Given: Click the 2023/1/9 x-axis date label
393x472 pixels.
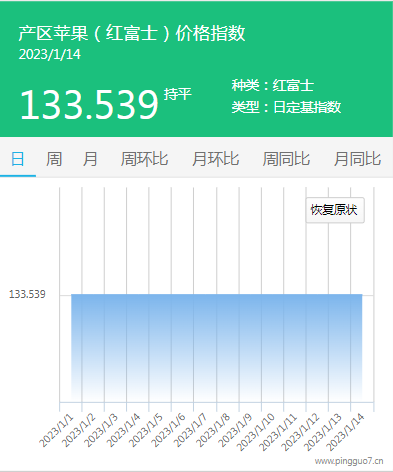Looking at the screenshot, I should pyautogui.click(x=235, y=430).
